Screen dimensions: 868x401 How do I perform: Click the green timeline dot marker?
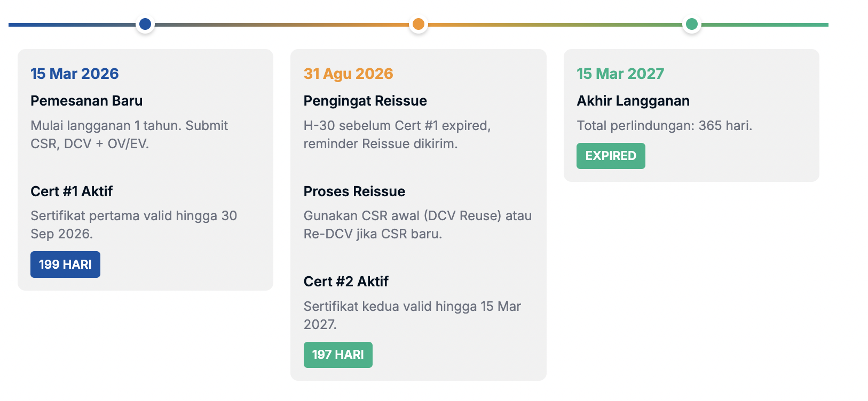692,24
